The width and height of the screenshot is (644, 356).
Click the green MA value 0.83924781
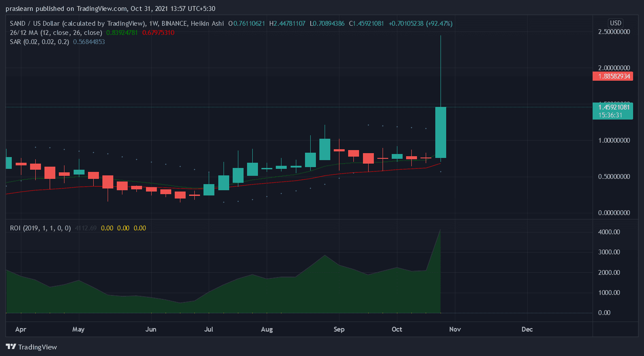(122, 33)
